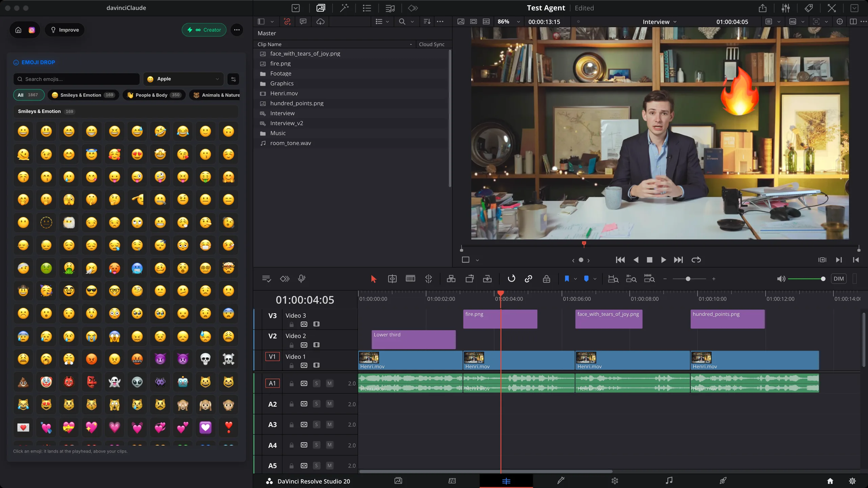
Task: Open the Apple emoji style dropdown
Action: point(183,79)
